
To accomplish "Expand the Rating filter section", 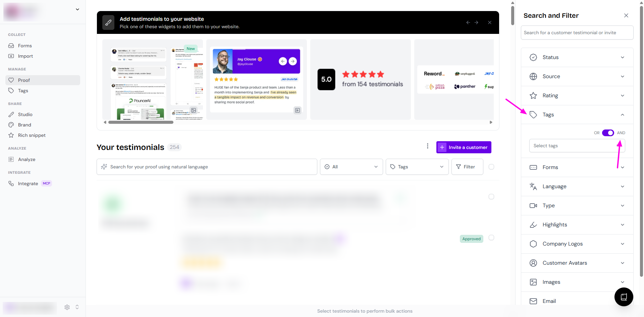I will pos(577,96).
